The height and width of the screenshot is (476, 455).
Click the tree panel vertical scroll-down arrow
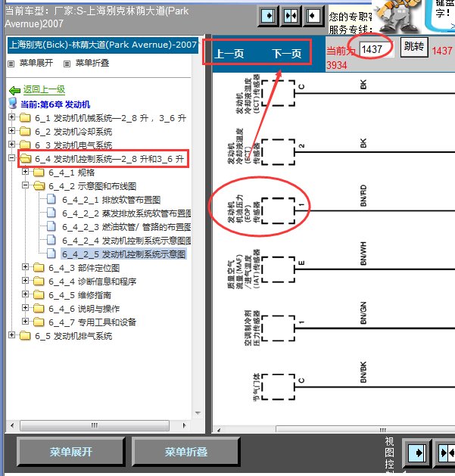click(x=198, y=413)
